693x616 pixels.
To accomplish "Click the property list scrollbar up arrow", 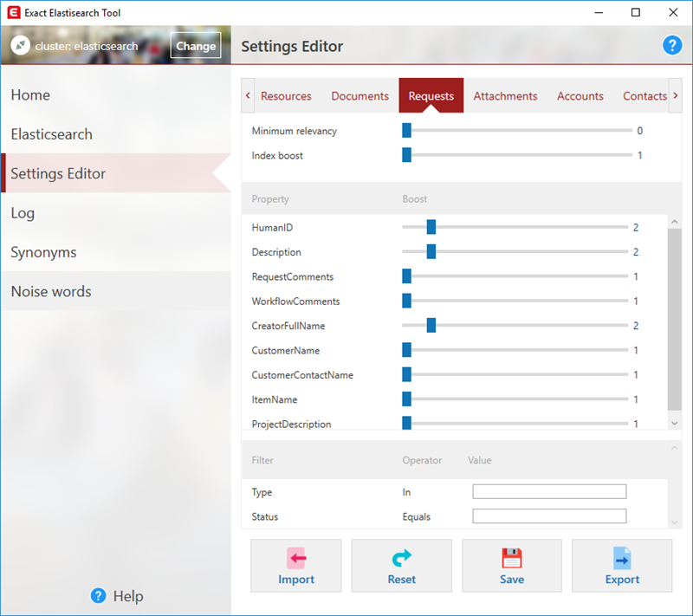I will click(675, 222).
